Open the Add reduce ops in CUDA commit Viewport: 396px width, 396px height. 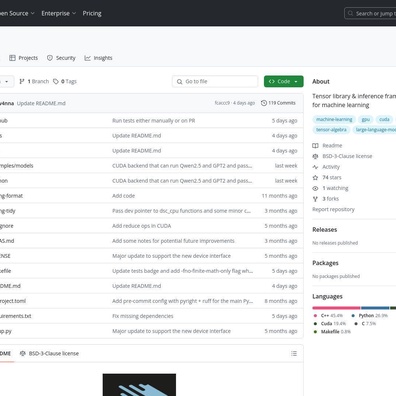pyautogui.click(x=142, y=226)
